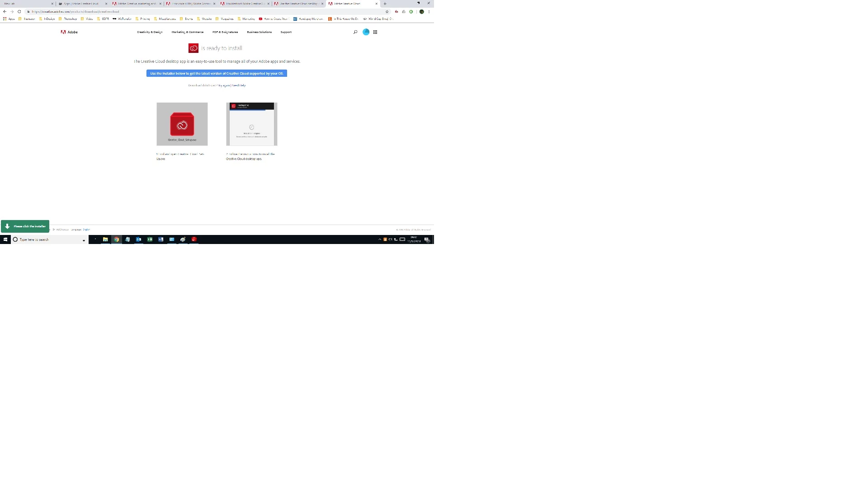Open the Support nav item
The height and width of the screenshot is (488, 868).
[x=286, y=32]
